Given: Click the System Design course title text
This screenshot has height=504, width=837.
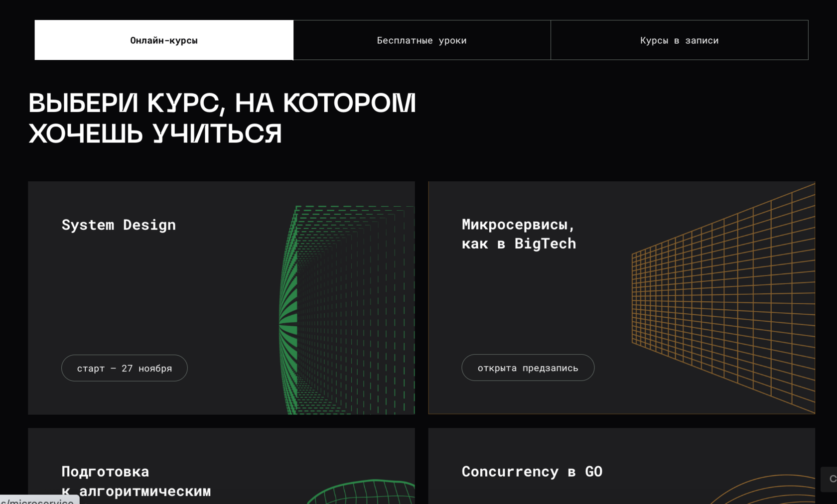Looking at the screenshot, I should 119,225.
